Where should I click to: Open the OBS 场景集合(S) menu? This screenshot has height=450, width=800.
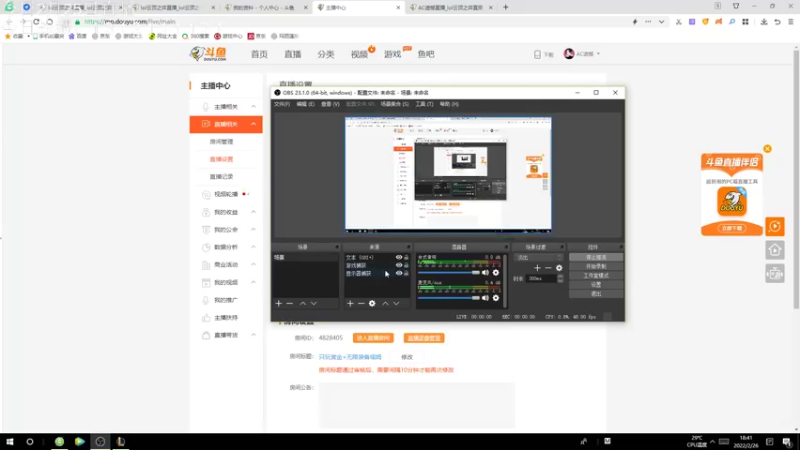[394, 104]
